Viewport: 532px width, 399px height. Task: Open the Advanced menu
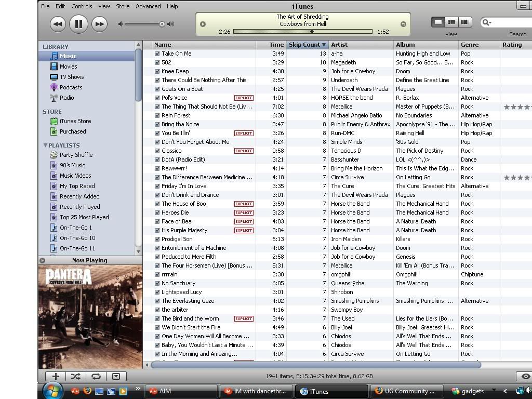click(x=148, y=6)
